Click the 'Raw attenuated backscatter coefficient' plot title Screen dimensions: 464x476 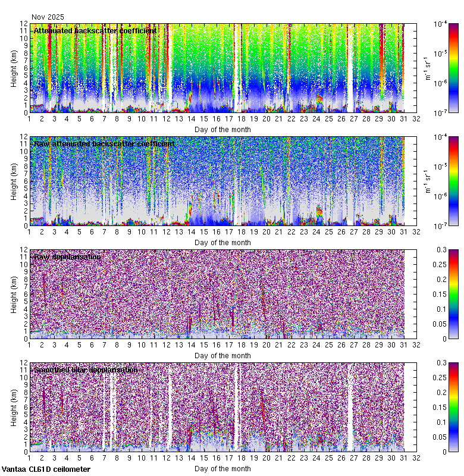pos(104,143)
